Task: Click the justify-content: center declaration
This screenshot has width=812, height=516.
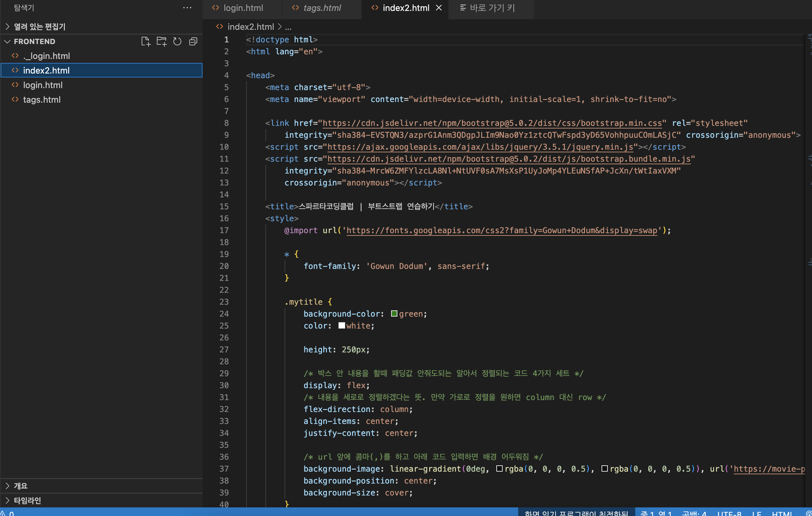Action: click(360, 433)
